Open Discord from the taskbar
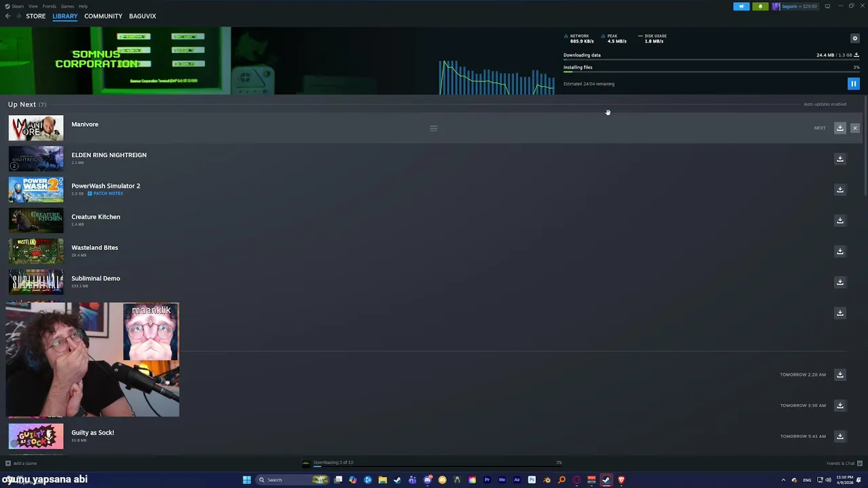Image resolution: width=868 pixels, height=488 pixels. pos(427,480)
